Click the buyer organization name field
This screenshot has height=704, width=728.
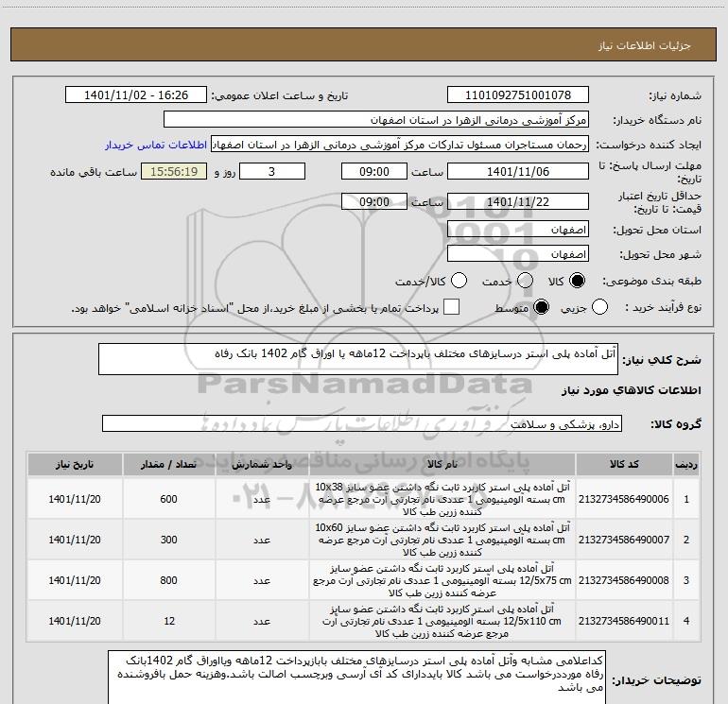[x=376, y=120]
